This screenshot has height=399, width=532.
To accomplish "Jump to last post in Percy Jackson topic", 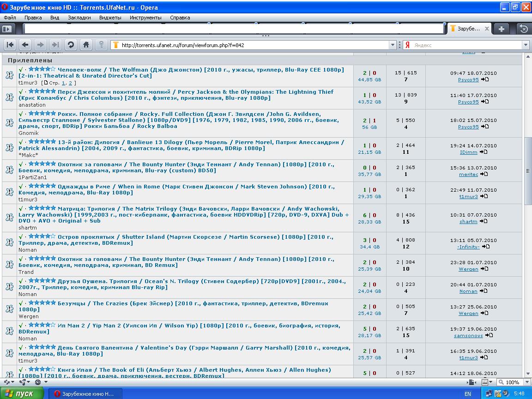I will [x=485, y=102].
